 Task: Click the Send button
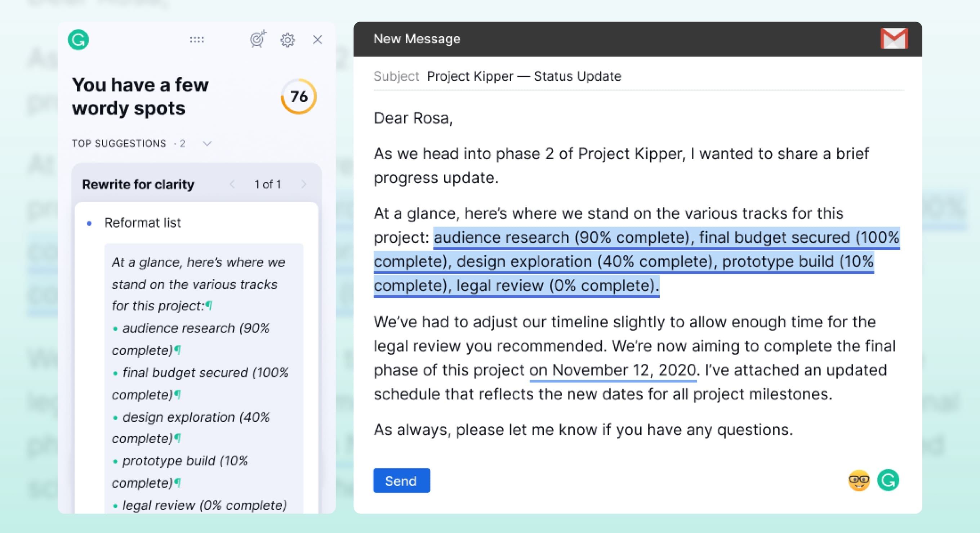[x=401, y=480]
